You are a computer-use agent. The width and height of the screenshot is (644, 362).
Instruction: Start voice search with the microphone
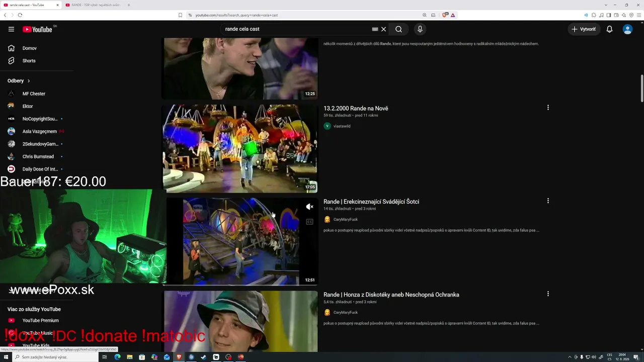(x=420, y=29)
